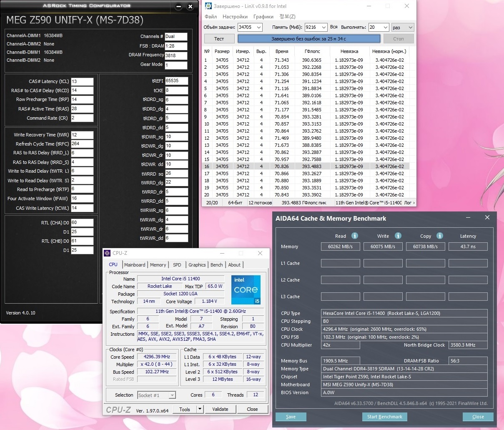The height and width of the screenshot is (430, 504).
Task: Click the Core Speed 4296.39 MHz value
Action: [x=157, y=357]
